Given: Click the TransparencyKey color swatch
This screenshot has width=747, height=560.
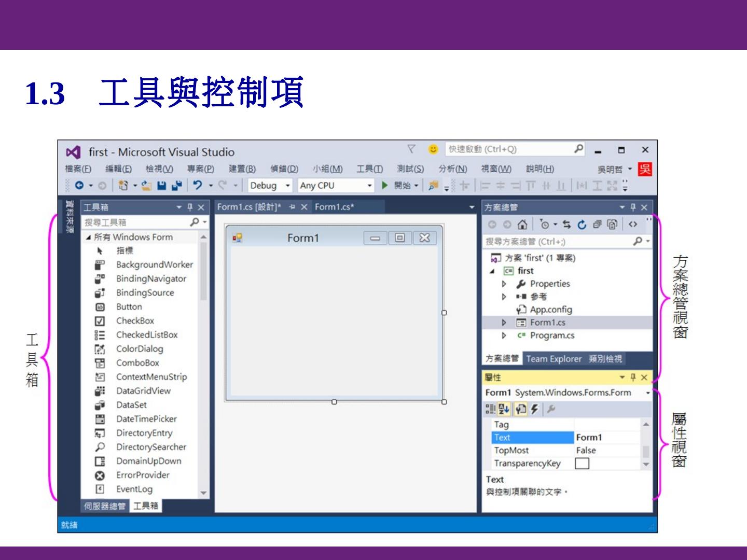Looking at the screenshot, I should [x=582, y=464].
